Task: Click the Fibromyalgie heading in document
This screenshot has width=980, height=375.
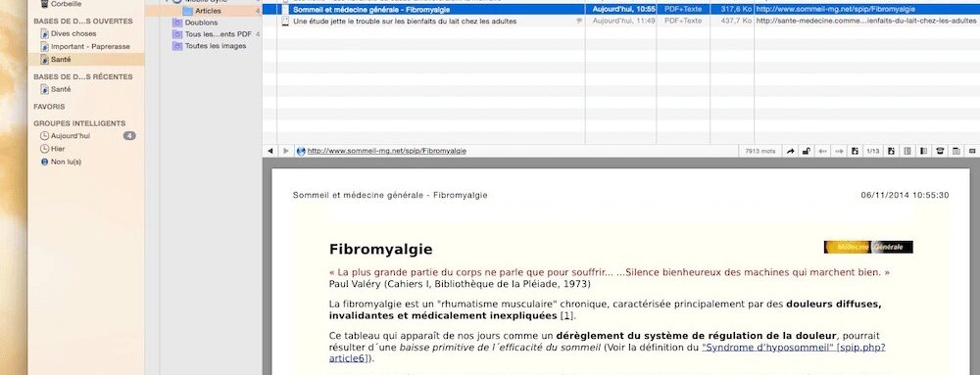Action: coord(380,250)
